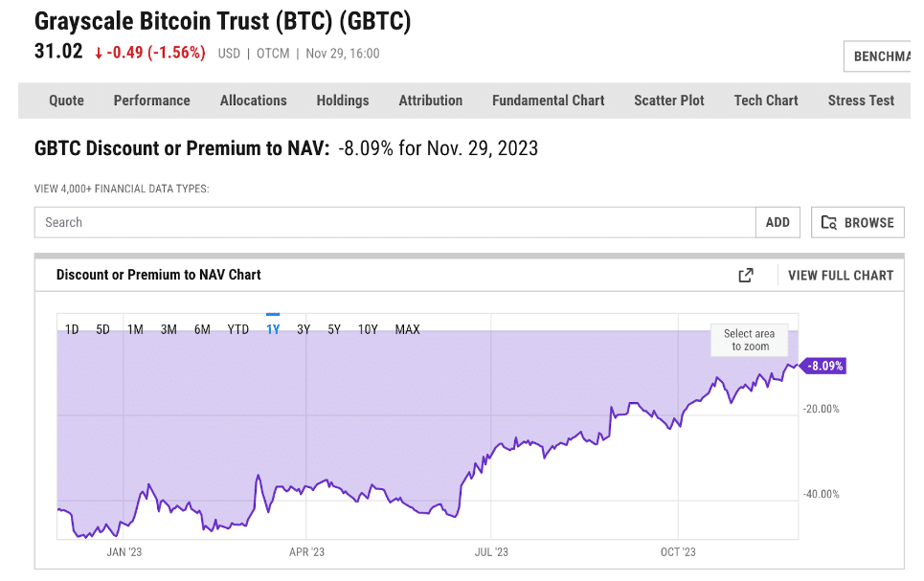Select the 3M range
This screenshot has width=924, height=581.
[x=169, y=329]
